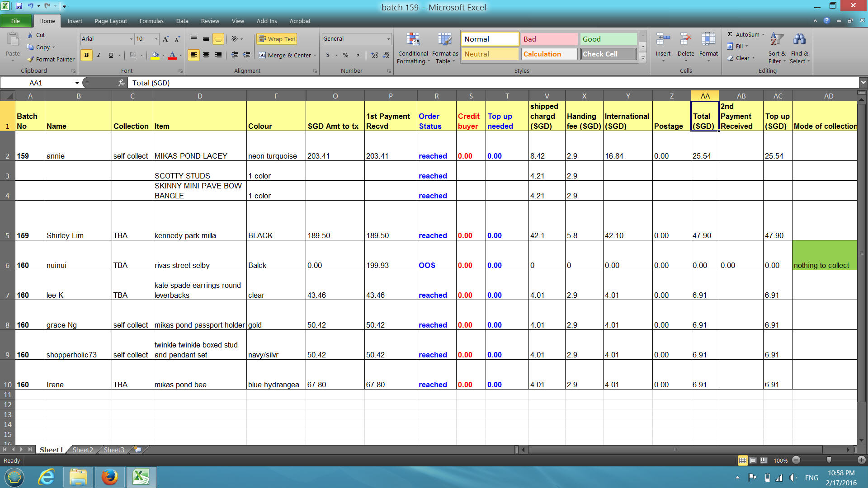
Task: Open the General number format dropdown
Action: click(x=388, y=39)
